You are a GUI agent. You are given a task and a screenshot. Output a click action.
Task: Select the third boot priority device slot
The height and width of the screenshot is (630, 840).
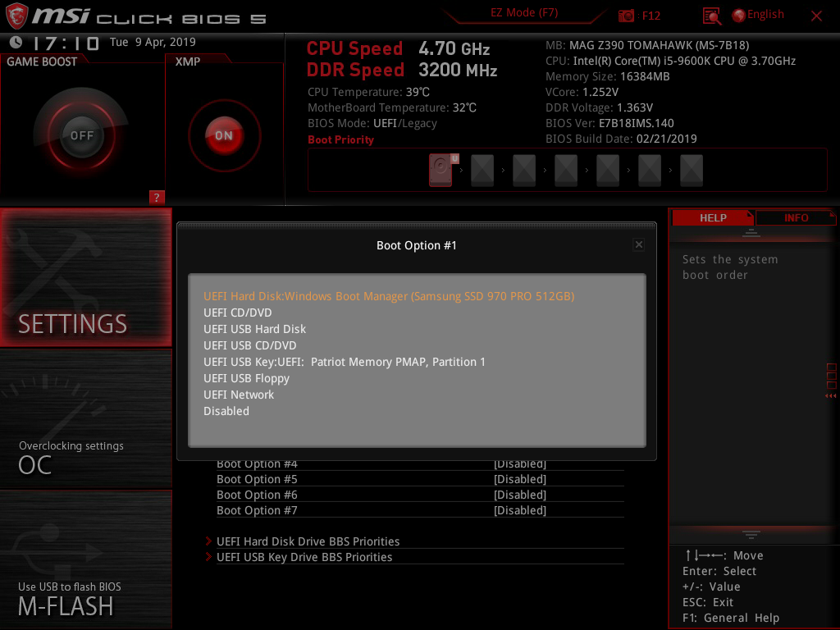pos(524,171)
